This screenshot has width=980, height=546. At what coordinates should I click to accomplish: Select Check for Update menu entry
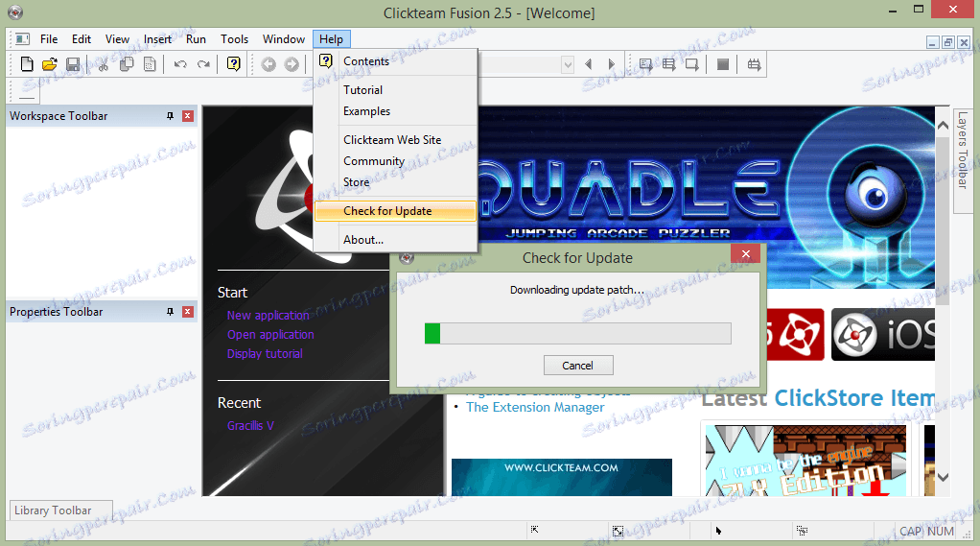click(x=395, y=211)
